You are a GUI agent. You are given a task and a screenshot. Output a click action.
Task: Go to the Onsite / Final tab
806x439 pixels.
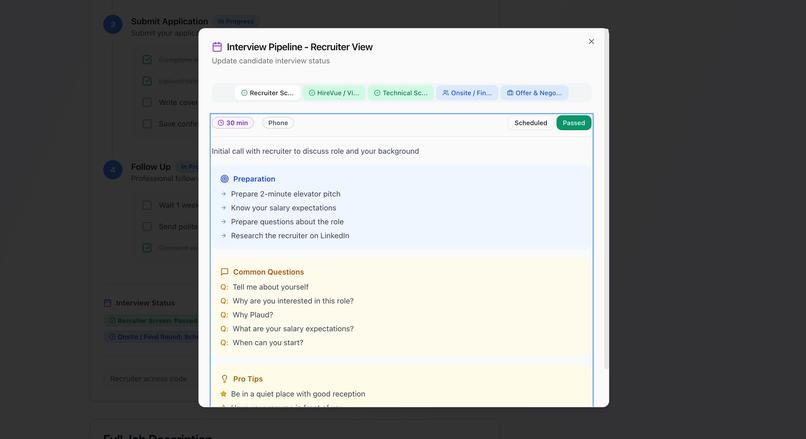[x=467, y=93]
